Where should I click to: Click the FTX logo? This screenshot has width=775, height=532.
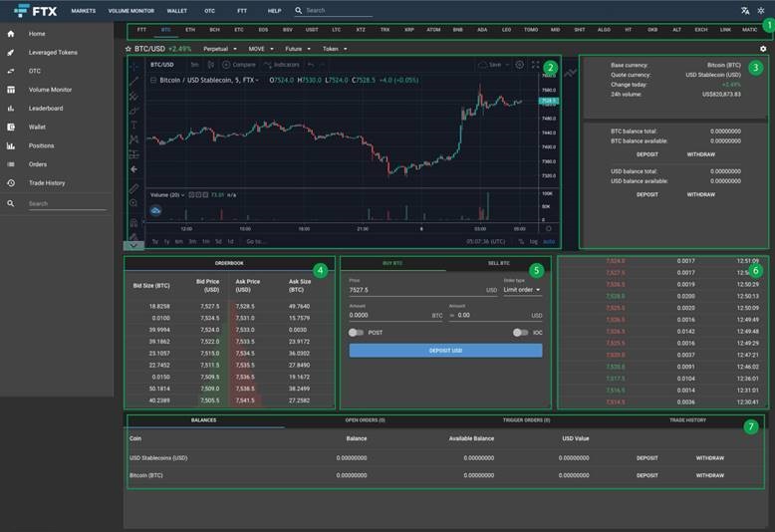point(35,10)
